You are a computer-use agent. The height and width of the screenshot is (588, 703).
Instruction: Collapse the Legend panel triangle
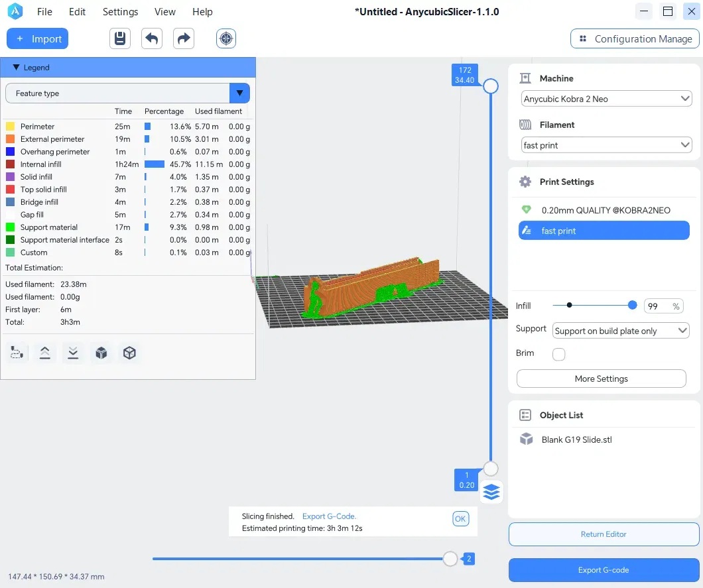tap(16, 67)
